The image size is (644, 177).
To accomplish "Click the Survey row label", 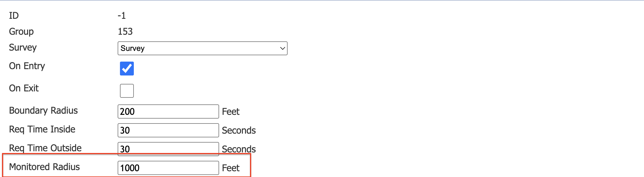I will click(x=23, y=47).
